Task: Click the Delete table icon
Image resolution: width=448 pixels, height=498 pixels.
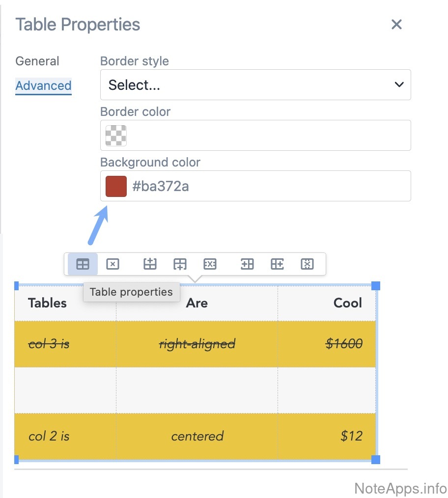Action: click(x=113, y=264)
